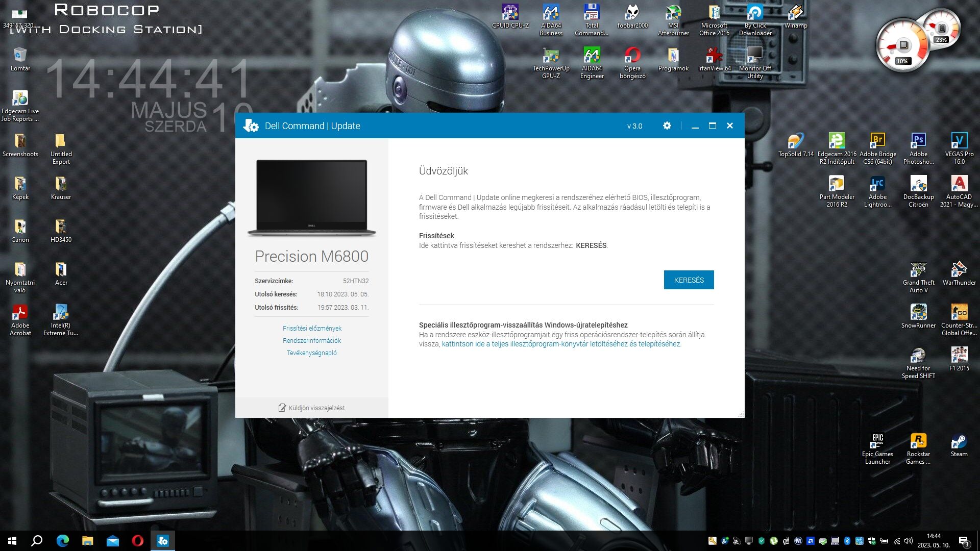Open Acer folder on desktop
Screen dimensions: 980x551
pos(61,273)
